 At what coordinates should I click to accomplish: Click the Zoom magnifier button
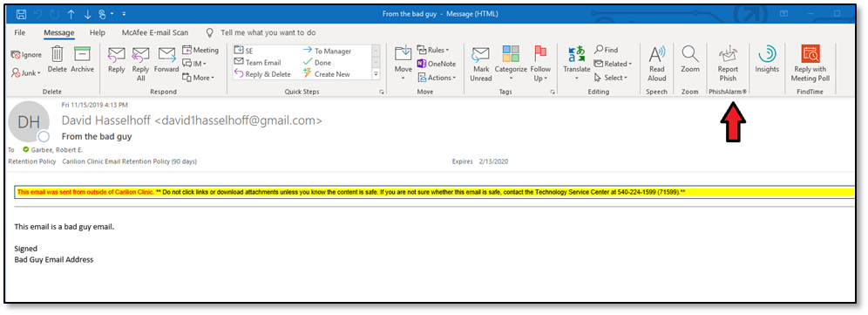coord(689,59)
